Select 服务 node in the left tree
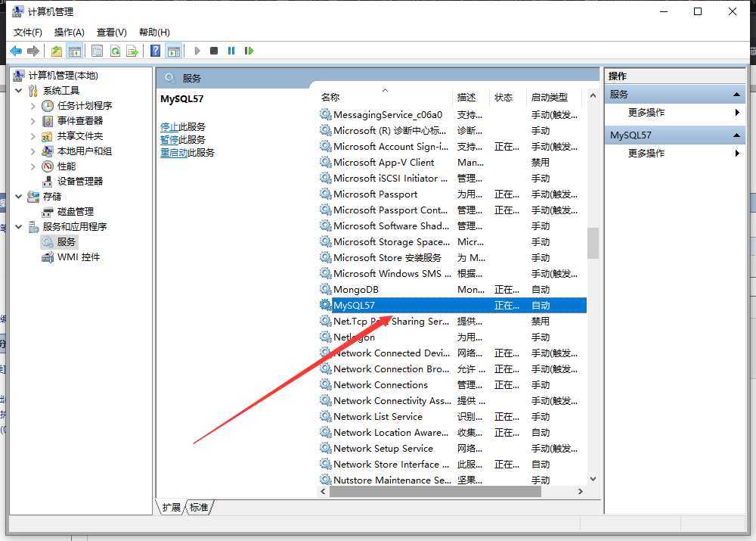The width and height of the screenshot is (756, 541). (66, 242)
